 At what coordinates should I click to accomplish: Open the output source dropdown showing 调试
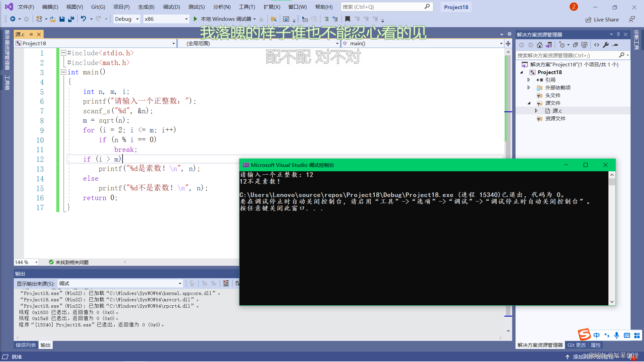pos(120,284)
